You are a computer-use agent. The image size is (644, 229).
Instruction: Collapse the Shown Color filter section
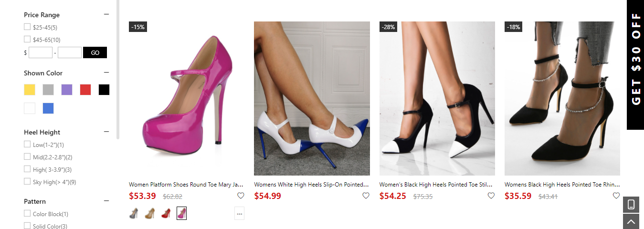pos(106,73)
